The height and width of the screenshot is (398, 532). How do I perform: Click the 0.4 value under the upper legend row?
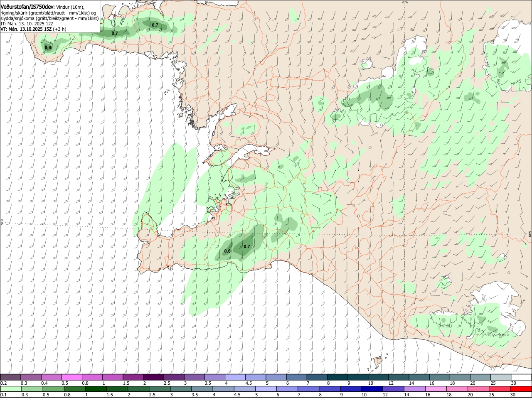(x=44, y=383)
